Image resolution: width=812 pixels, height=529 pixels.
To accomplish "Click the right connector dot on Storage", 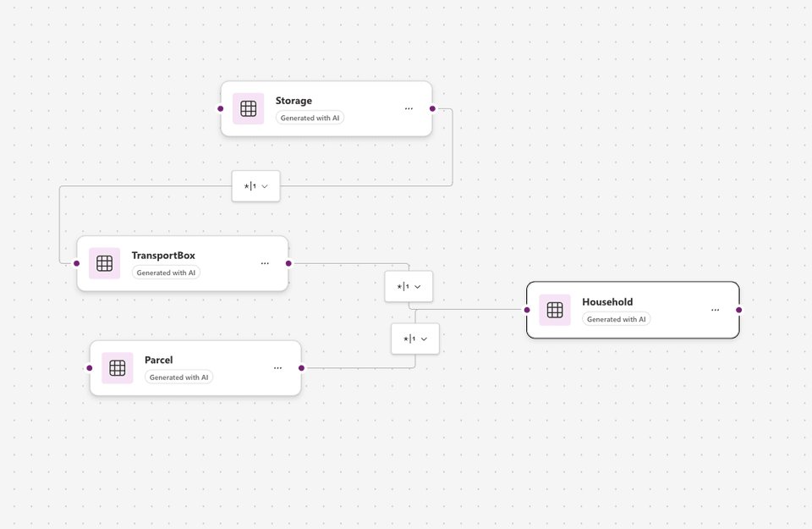I will coord(432,109).
